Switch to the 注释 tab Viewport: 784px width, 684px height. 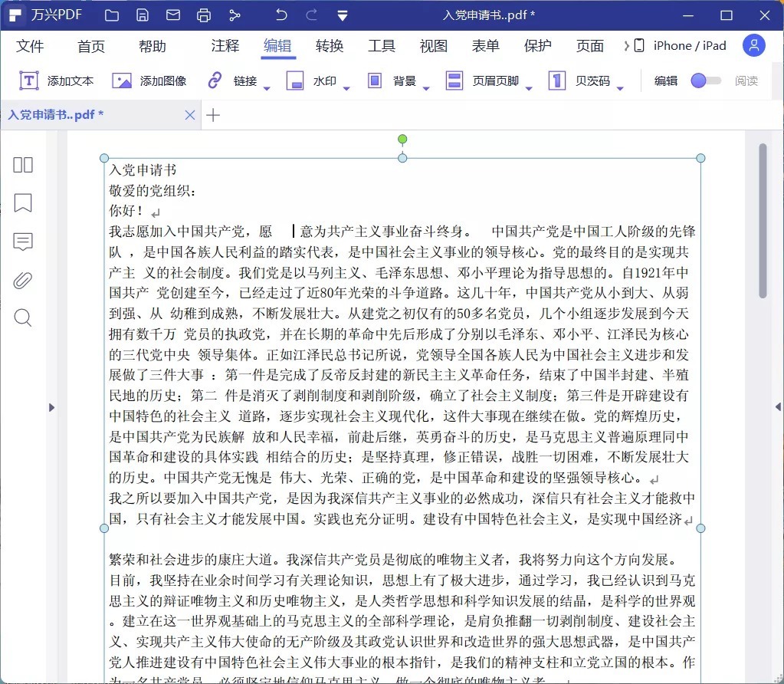[225, 46]
